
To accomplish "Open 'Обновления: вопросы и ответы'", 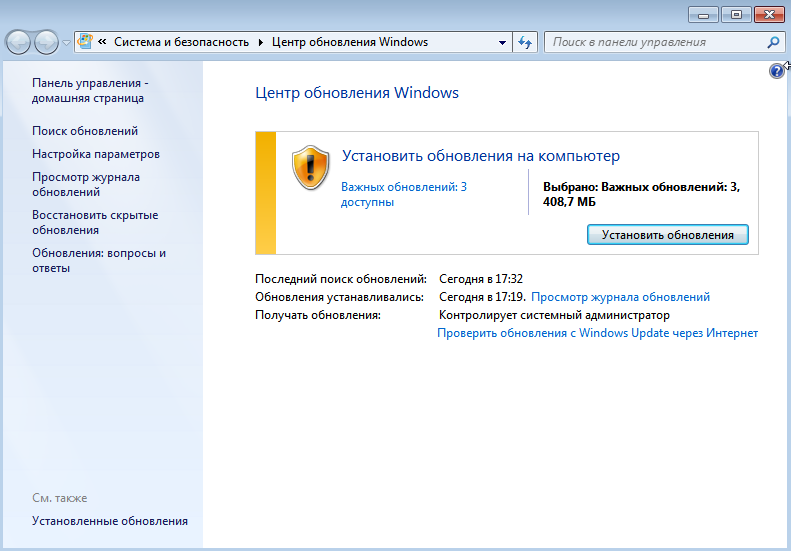I will point(99,260).
